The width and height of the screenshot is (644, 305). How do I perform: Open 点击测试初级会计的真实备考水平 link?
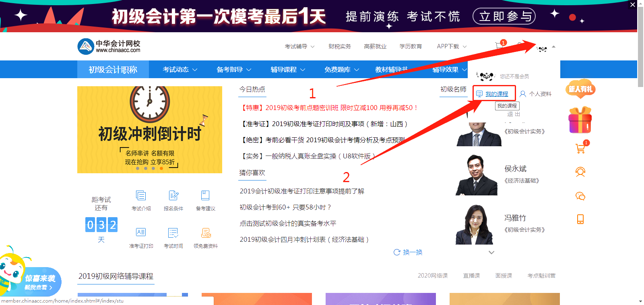[288, 223]
